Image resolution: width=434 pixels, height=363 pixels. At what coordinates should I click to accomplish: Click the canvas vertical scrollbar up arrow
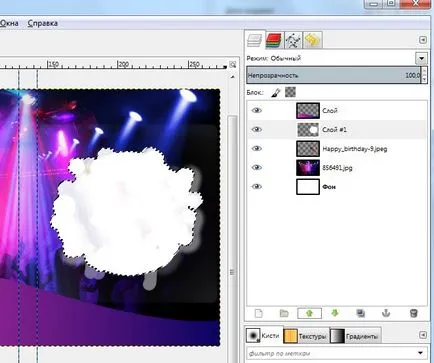click(x=233, y=77)
